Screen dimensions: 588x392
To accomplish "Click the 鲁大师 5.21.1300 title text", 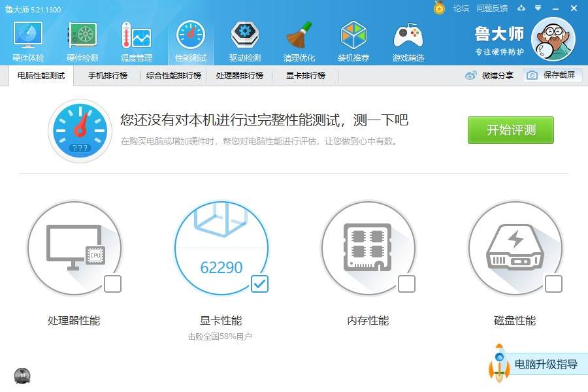I will tap(33, 9).
